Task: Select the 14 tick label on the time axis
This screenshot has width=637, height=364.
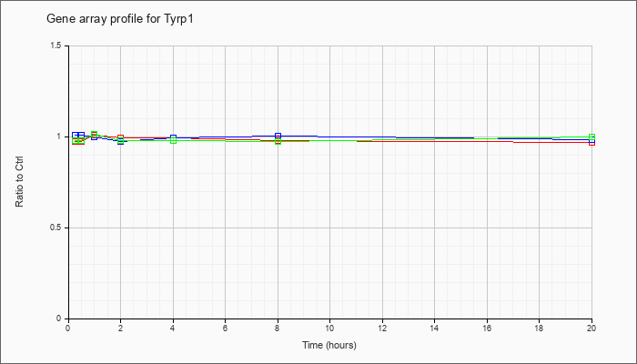Action: coord(434,328)
